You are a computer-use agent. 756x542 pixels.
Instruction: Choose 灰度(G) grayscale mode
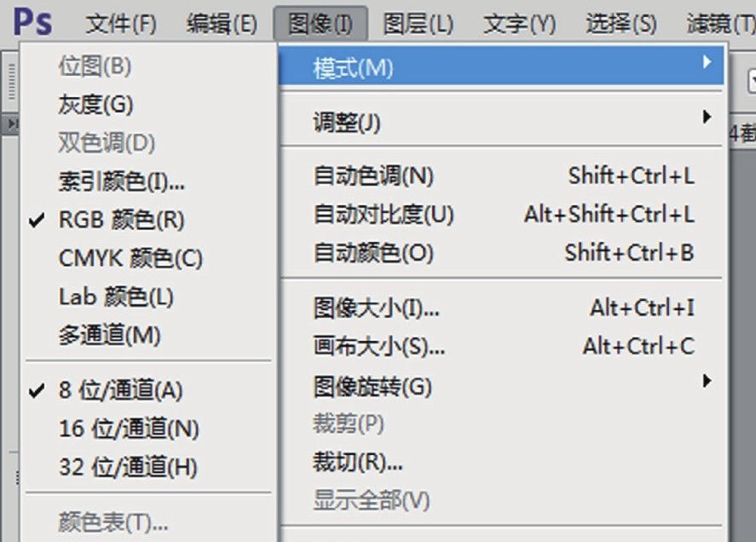95,105
